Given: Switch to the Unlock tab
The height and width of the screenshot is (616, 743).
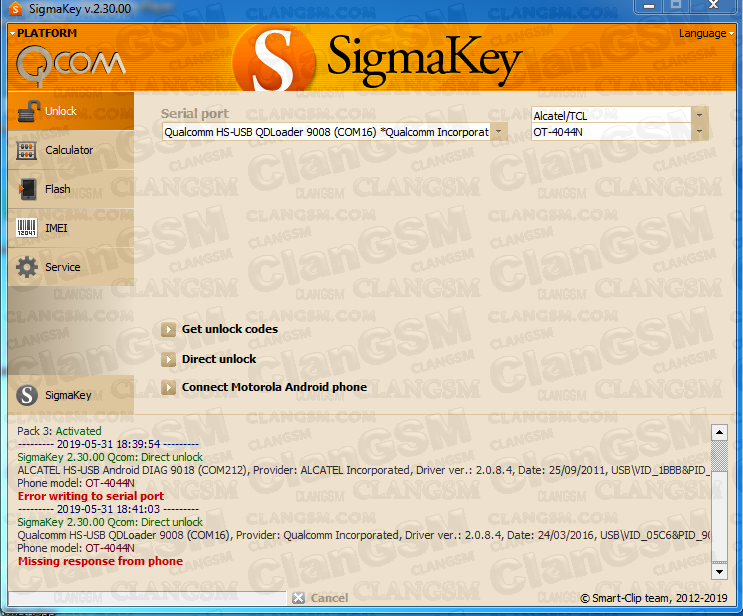Looking at the screenshot, I should (x=71, y=111).
